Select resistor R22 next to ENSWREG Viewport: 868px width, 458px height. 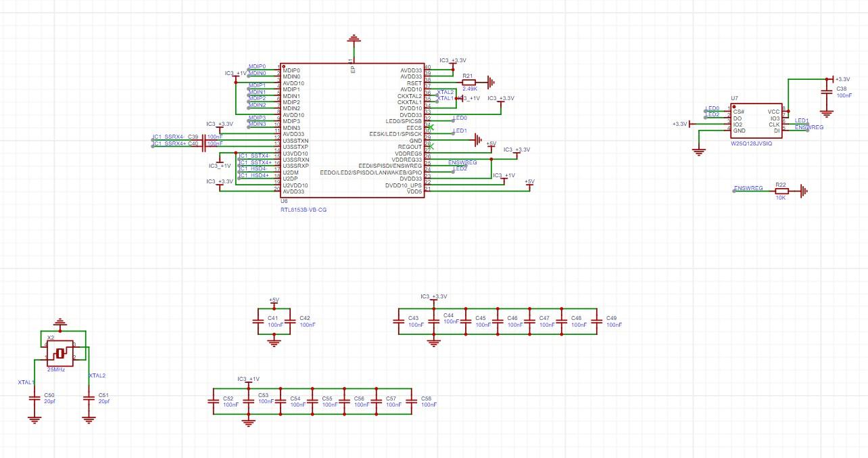coord(781,191)
